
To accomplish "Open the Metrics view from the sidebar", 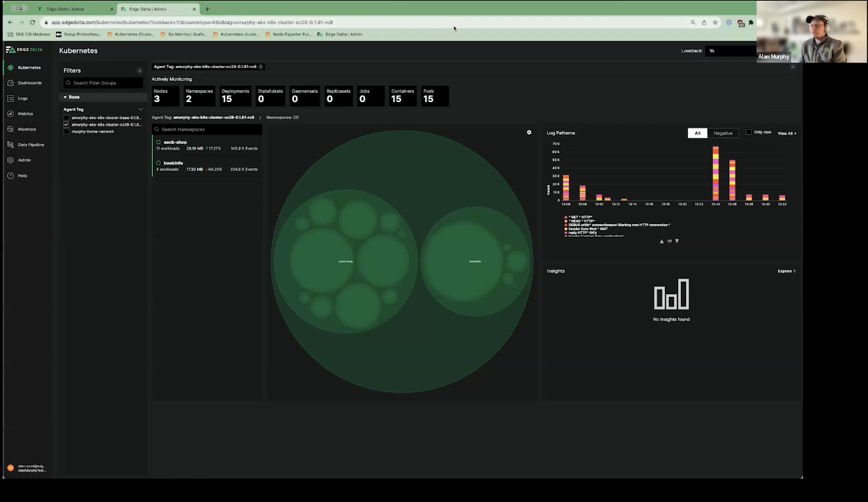I will coord(25,113).
